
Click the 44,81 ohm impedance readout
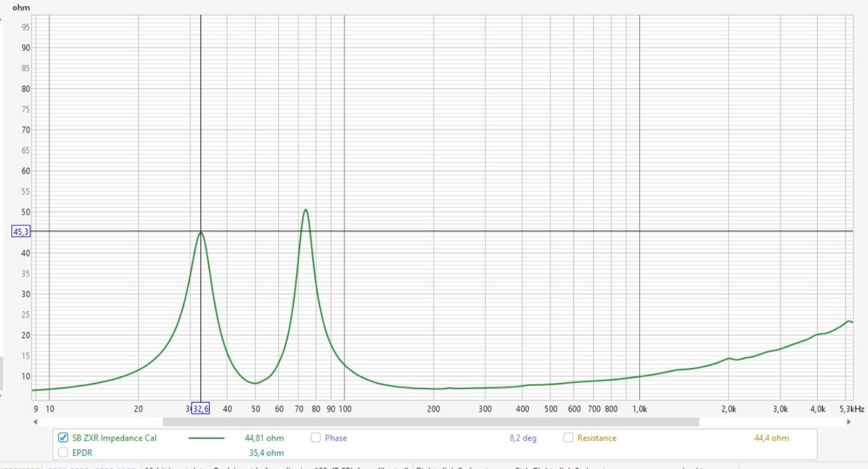click(x=264, y=438)
